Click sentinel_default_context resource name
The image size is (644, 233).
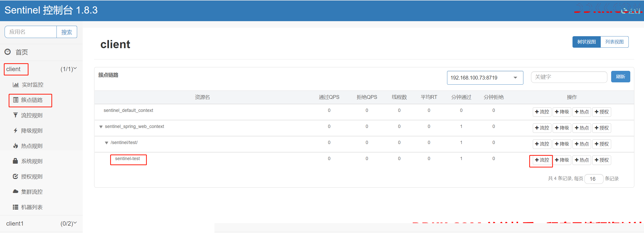pos(128,110)
